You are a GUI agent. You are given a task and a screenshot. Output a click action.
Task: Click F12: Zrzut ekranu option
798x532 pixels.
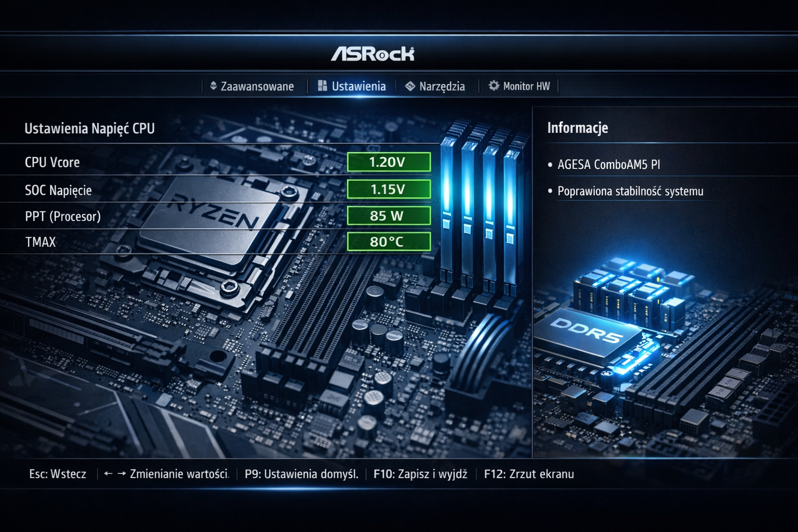pyautogui.click(x=529, y=474)
